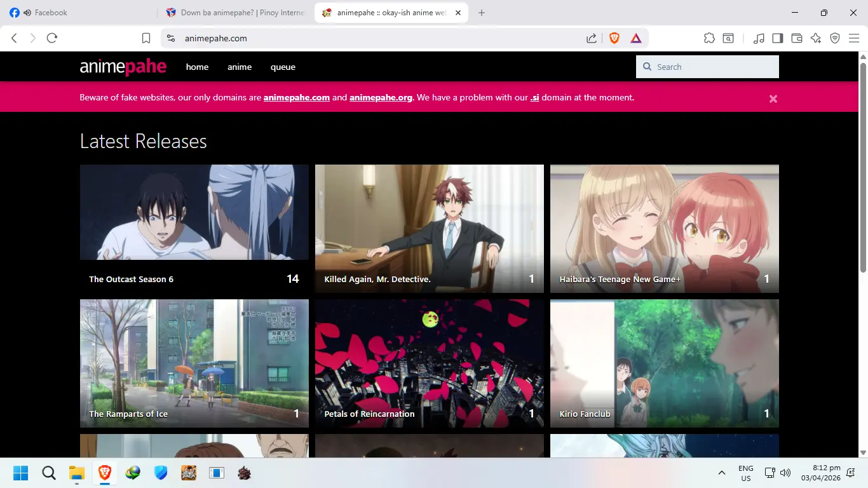The image size is (868, 488).
Task: Open File Explorer from the taskbar
Action: [x=77, y=473]
